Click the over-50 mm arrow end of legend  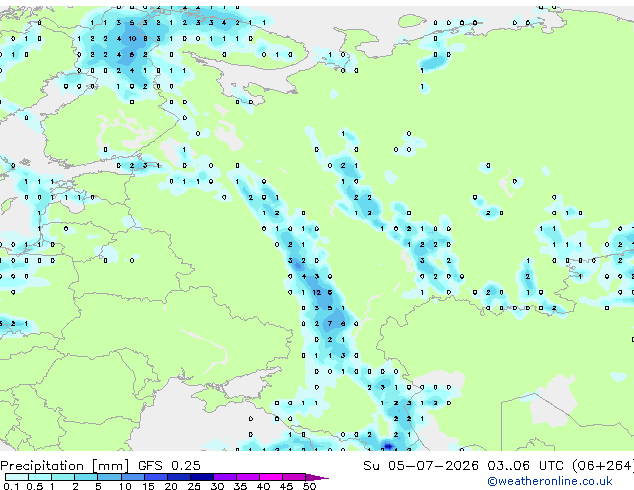[x=317, y=477]
